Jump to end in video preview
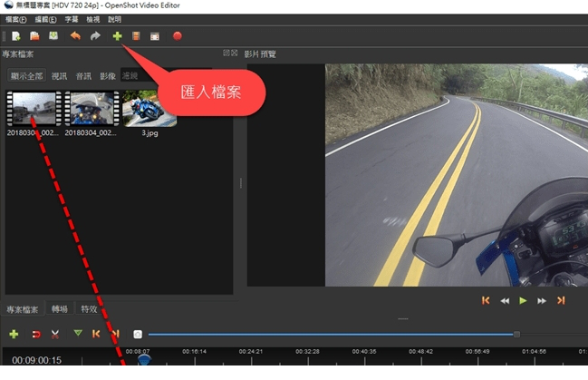Screen dimensions: 588x380 click(561, 300)
